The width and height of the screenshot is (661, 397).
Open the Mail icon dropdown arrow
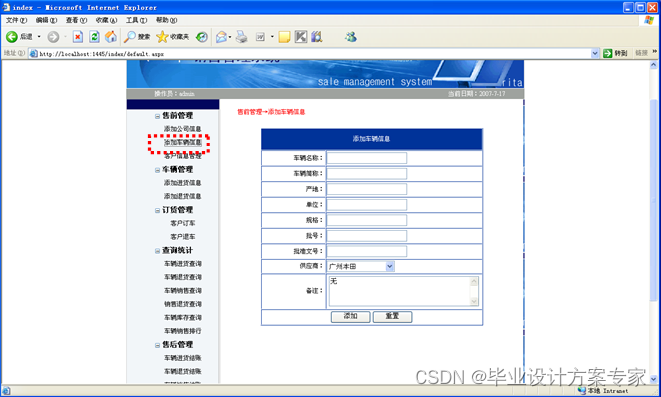[x=230, y=37]
